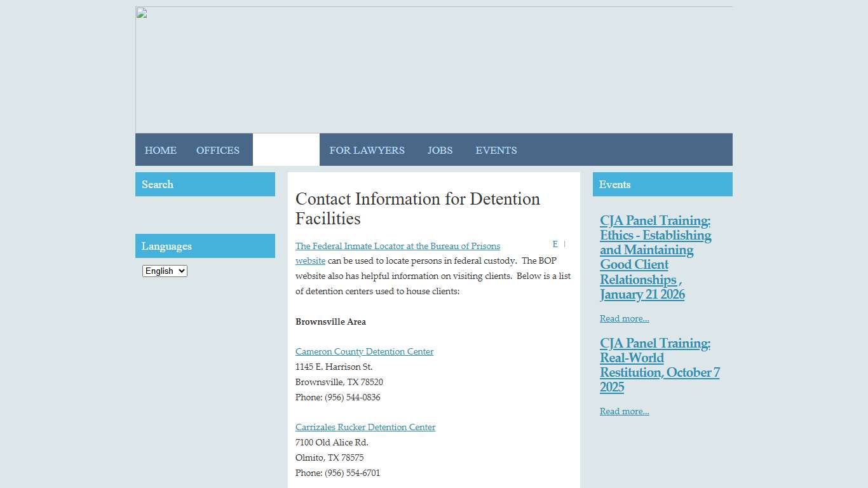868x488 pixels.
Task: Click the Events sidebar header
Action: coord(614,184)
